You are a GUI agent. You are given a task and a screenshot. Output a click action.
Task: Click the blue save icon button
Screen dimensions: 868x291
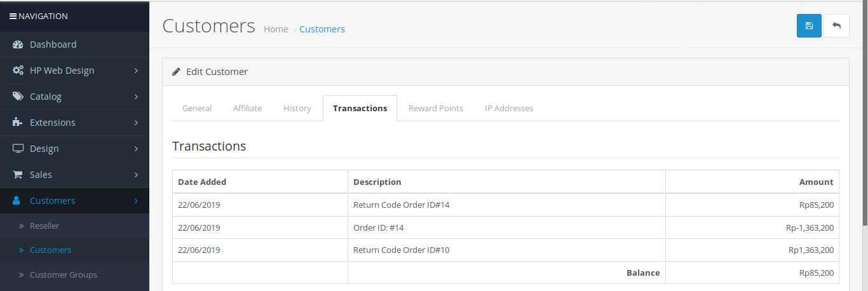tap(809, 26)
